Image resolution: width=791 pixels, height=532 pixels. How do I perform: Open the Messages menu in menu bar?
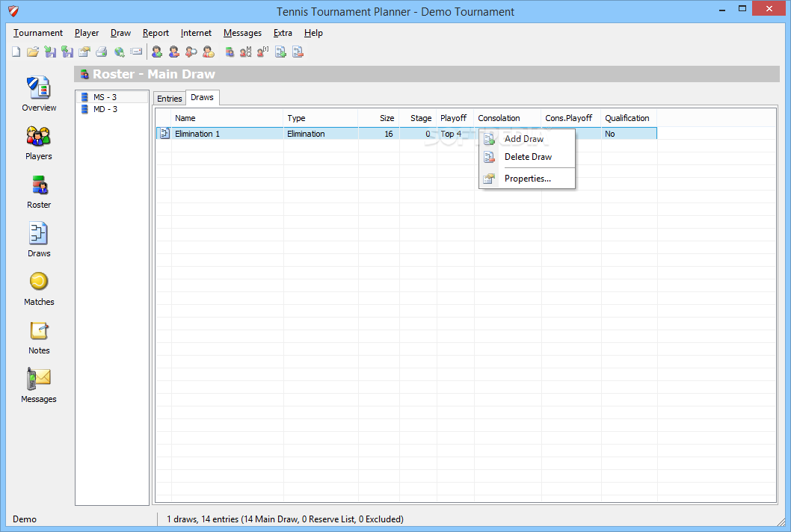coord(243,33)
